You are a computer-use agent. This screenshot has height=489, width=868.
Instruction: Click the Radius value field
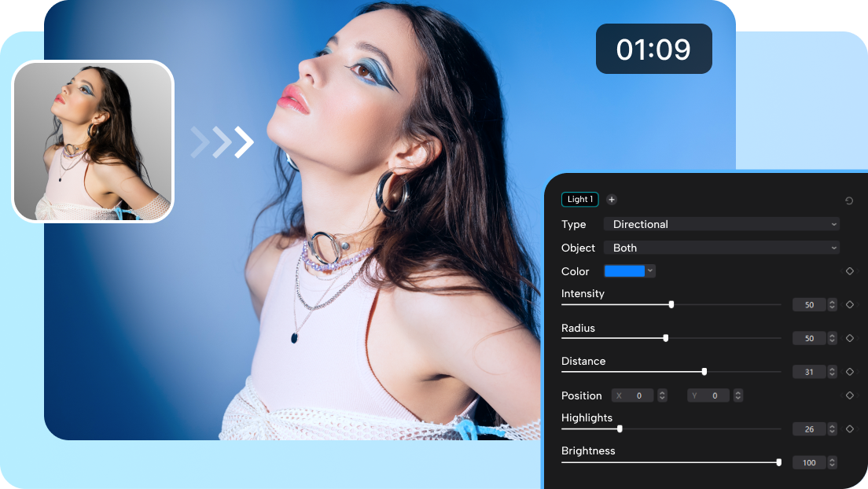[x=809, y=338]
